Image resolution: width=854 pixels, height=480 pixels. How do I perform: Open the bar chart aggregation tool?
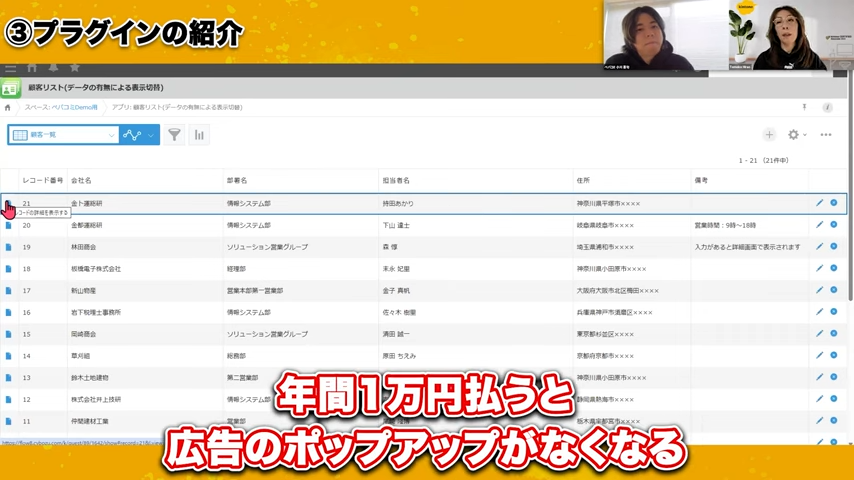[199, 135]
